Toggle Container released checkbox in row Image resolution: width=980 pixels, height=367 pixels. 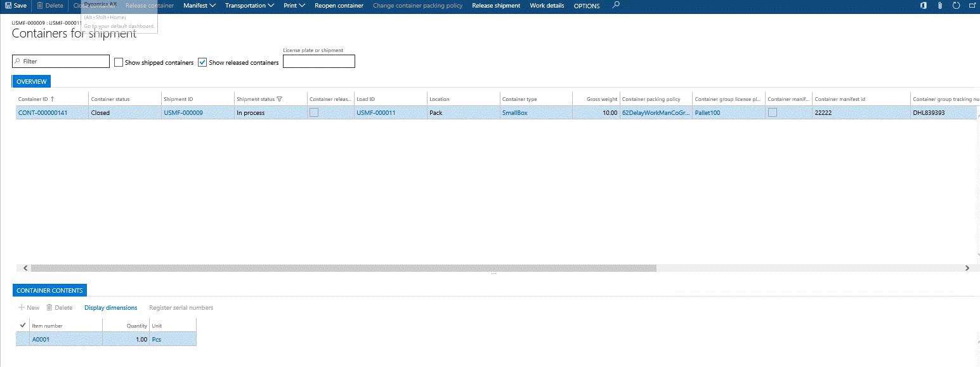(313, 112)
